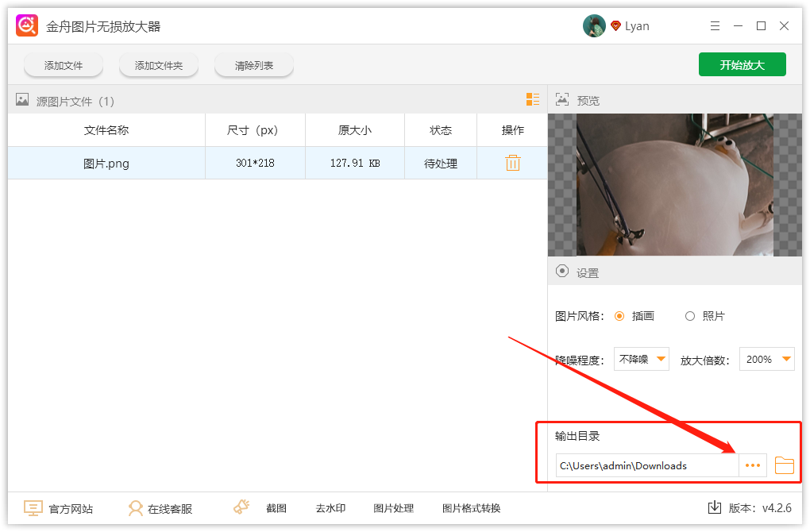
Task: Click the 状态 column header
Action: click(441, 130)
